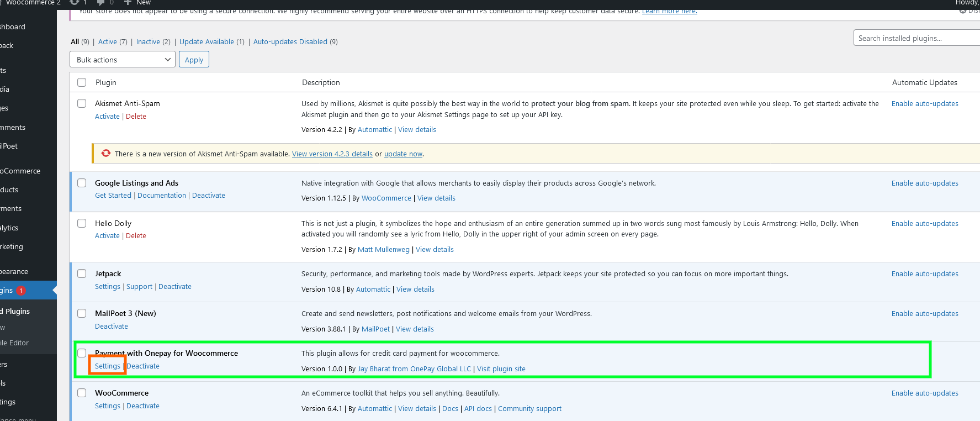Image resolution: width=980 pixels, height=421 pixels.
Task: Check the Jetpack plugin checkbox
Action: 82,273
